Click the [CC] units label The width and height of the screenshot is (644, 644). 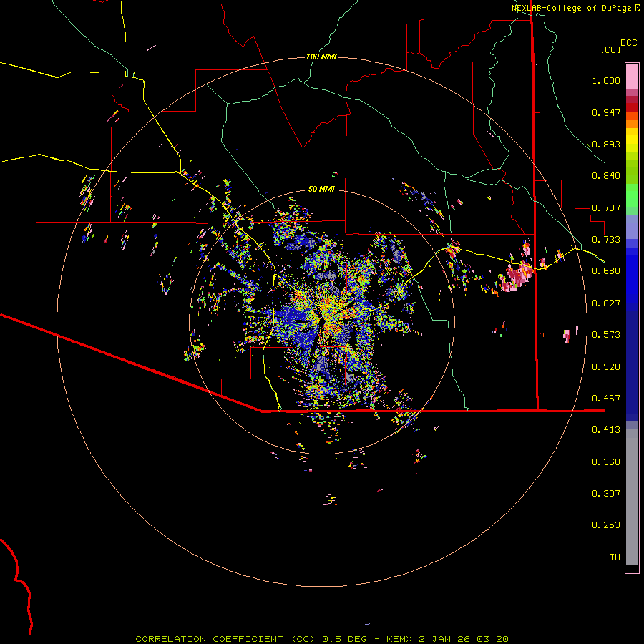tap(610, 49)
